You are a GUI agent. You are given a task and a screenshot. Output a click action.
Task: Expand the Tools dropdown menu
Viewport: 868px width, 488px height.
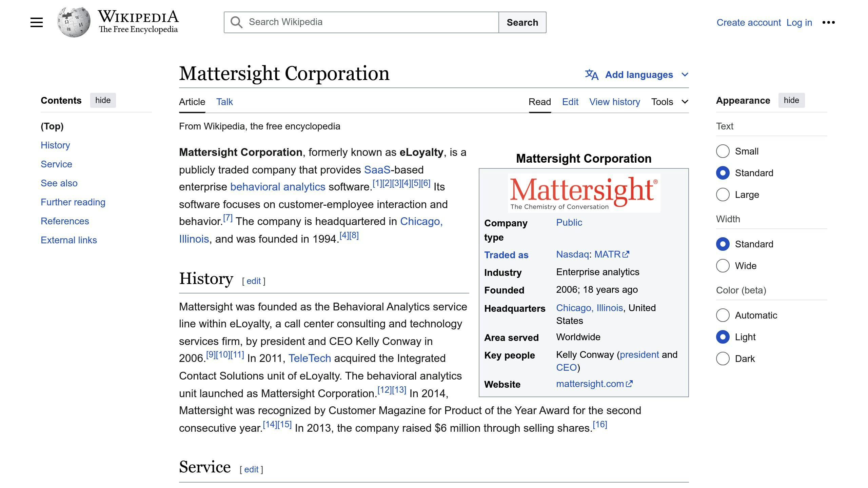coord(670,102)
